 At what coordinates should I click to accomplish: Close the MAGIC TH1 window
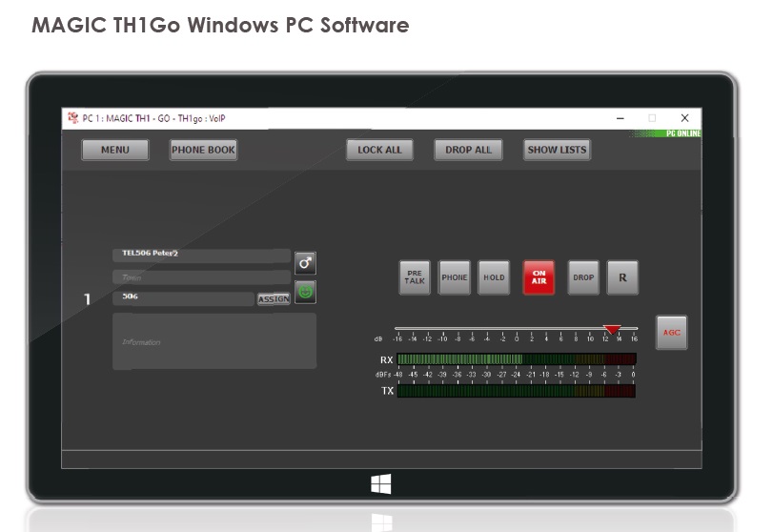coord(684,118)
